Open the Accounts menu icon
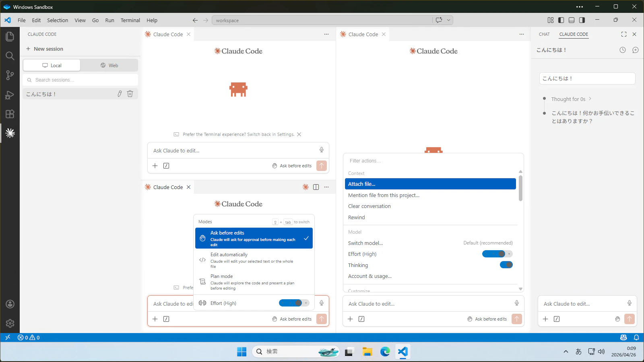Viewport: 644px width, 362px height. (x=10, y=304)
